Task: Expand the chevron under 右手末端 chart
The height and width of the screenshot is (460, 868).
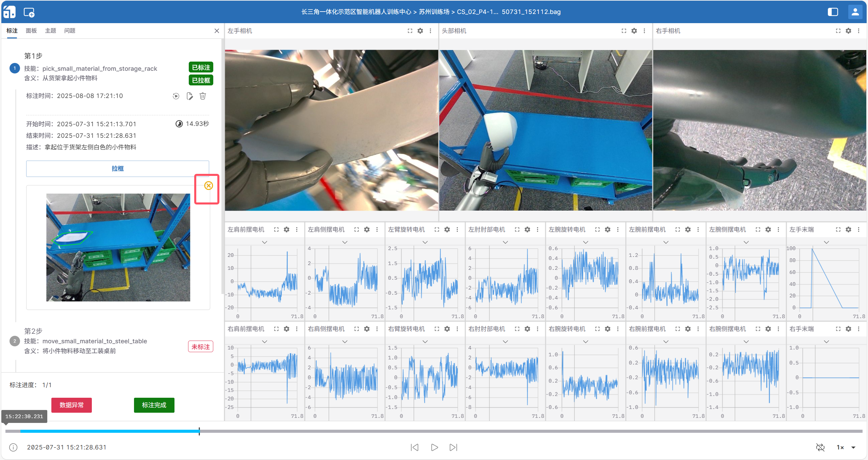Action: click(x=826, y=341)
